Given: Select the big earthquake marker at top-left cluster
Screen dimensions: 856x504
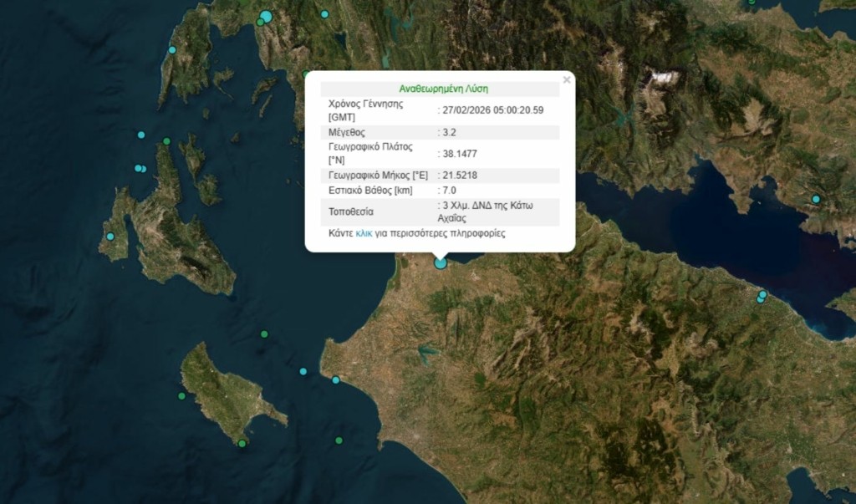Looking at the screenshot, I should (267, 14).
